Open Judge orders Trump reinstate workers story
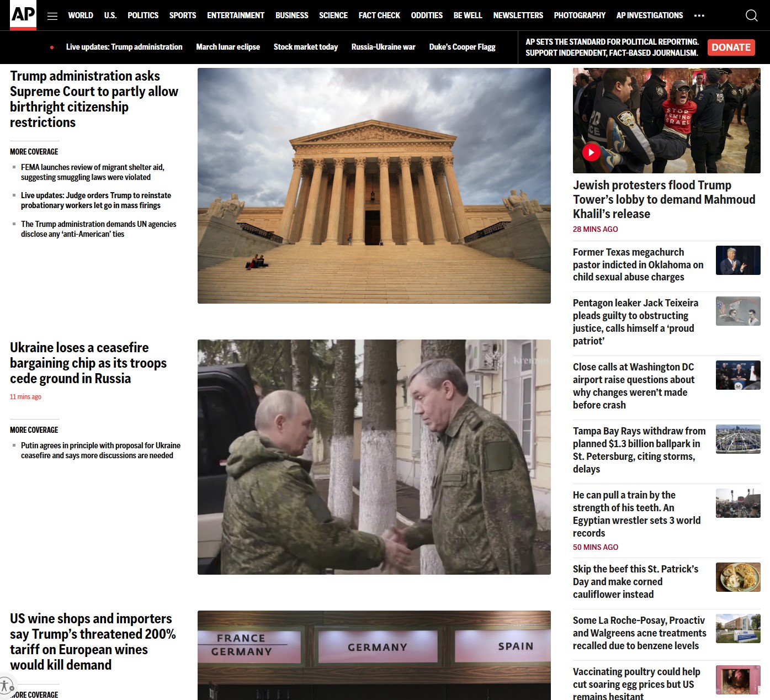The image size is (770, 700). [x=96, y=200]
